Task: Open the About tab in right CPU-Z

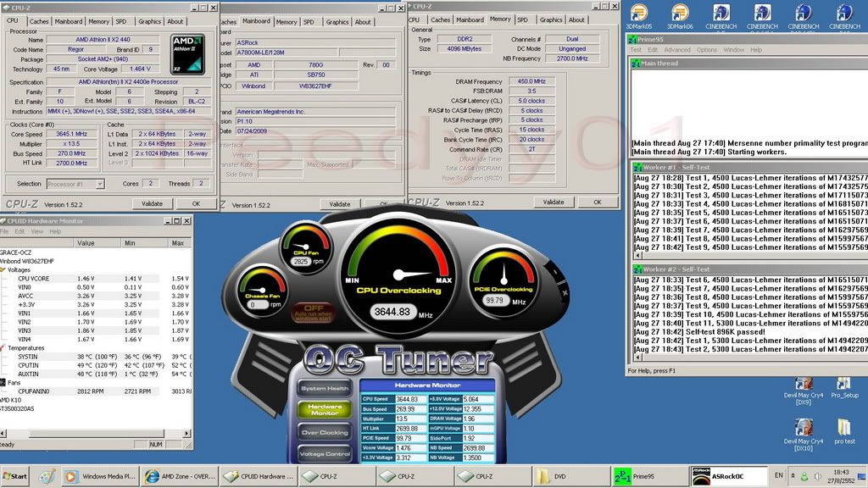Action: [576, 20]
